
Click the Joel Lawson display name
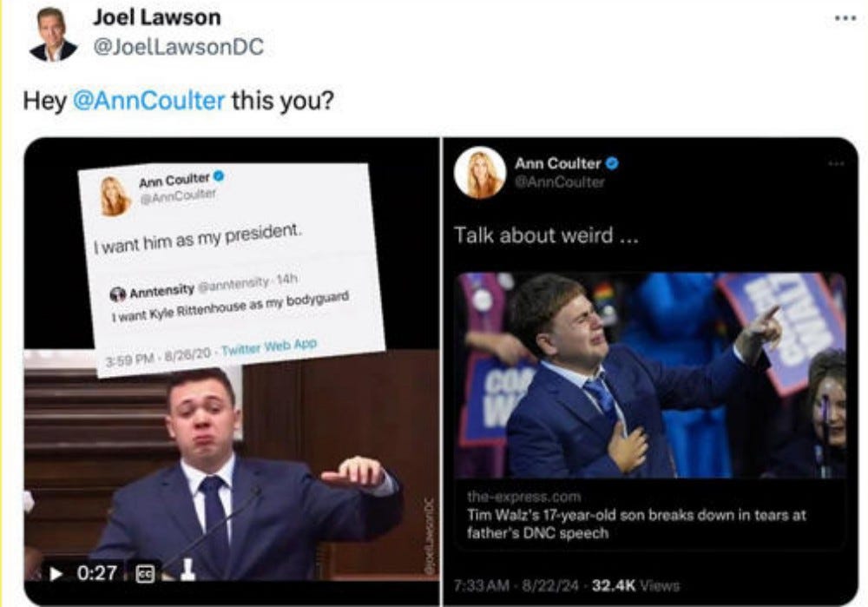tap(157, 17)
